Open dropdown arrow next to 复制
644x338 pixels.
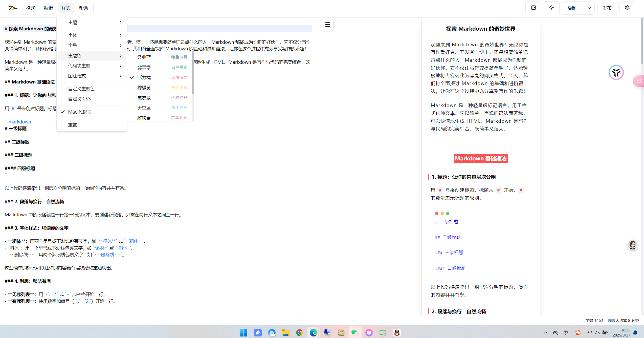[x=589, y=8]
